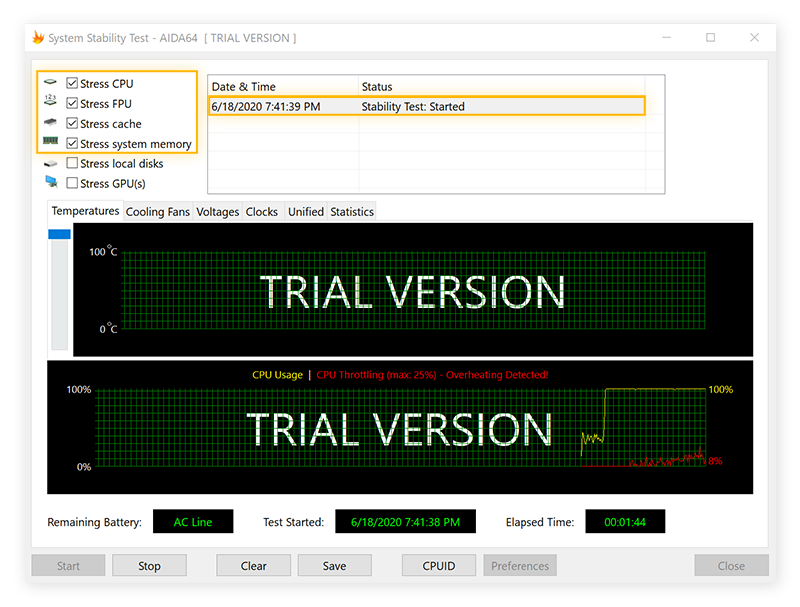The width and height of the screenshot is (800, 607).
Task: Save the stability test results
Action: (x=334, y=565)
